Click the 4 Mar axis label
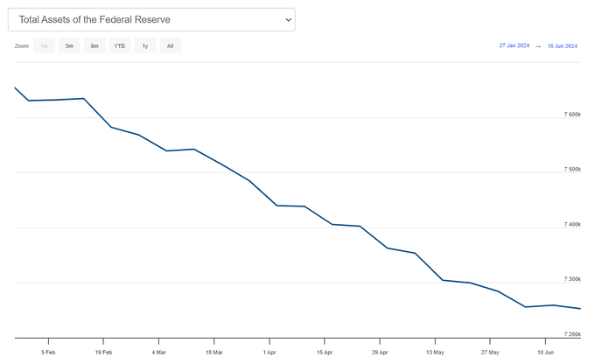595x364 pixels. pos(158,353)
